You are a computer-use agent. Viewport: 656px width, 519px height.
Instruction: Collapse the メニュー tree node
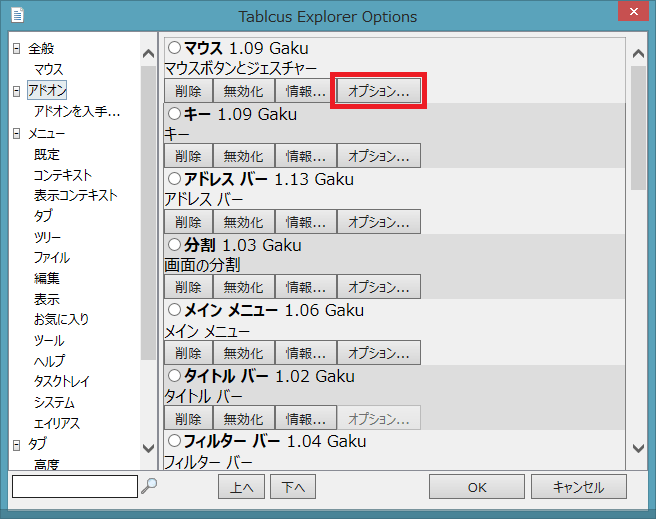(x=16, y=133)
